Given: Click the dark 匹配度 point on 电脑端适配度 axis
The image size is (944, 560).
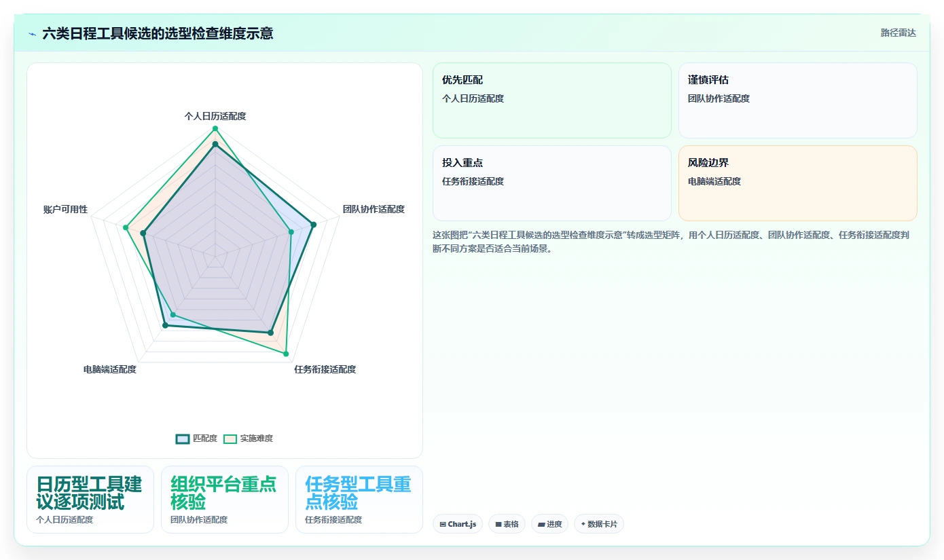Looking at the screenshot, I should pos(165,326).
